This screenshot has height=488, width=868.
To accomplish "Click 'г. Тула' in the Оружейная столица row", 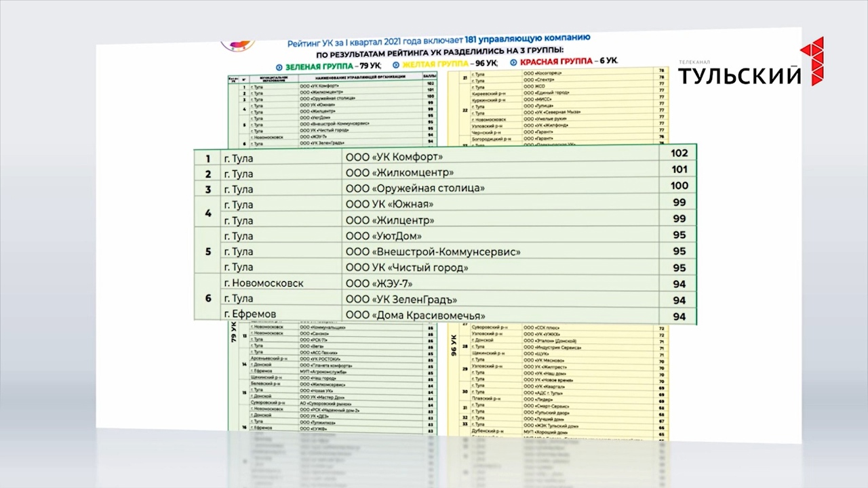I will (238, 189).
